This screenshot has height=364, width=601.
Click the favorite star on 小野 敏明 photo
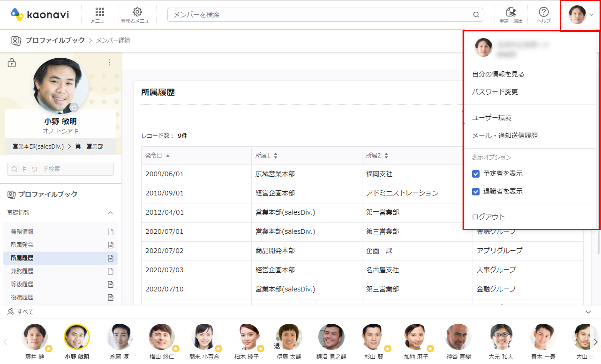click(74, 107)
